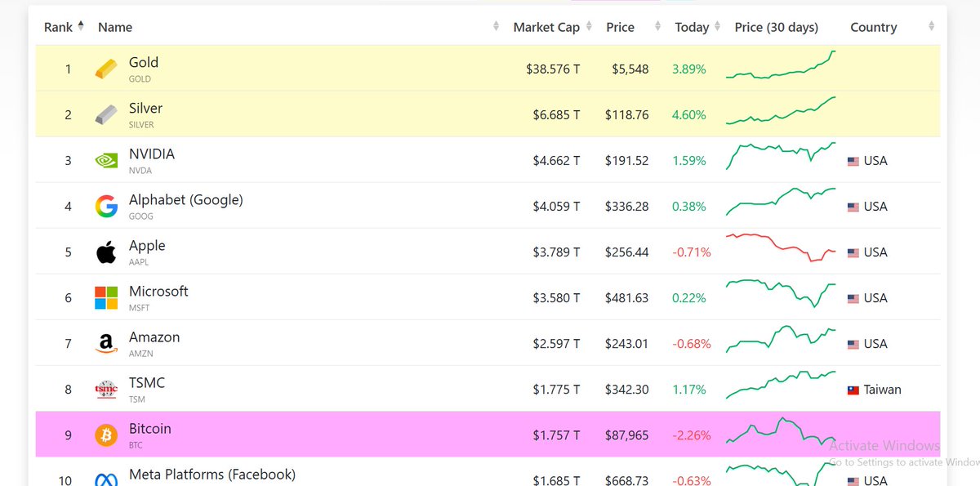Select the NVIDIA green logo
This screenshot has width=980, height=486.
click(105, 160)
